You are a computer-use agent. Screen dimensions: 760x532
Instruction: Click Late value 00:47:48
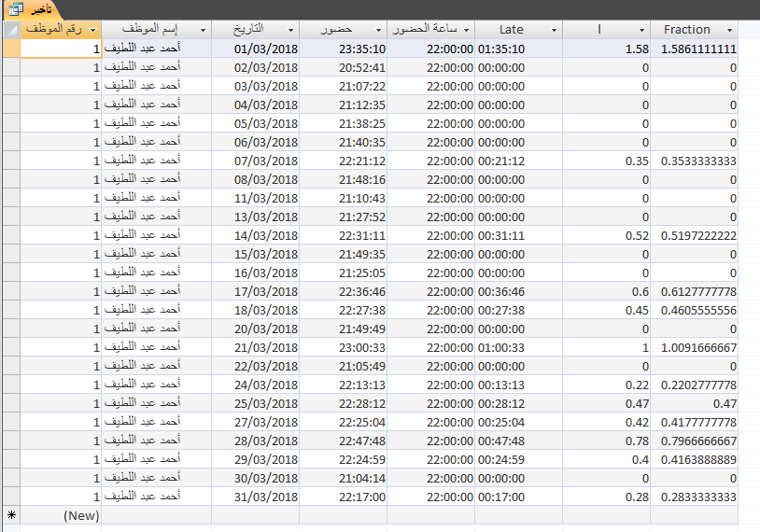point(518,441)
